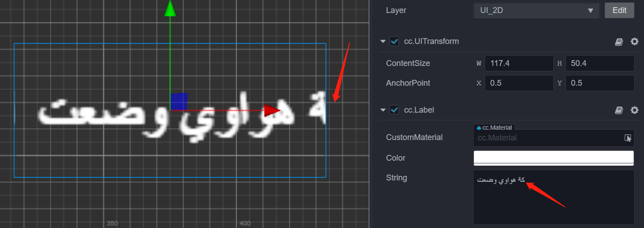Click the red X-axis gizmo arrow

[272, 110]
